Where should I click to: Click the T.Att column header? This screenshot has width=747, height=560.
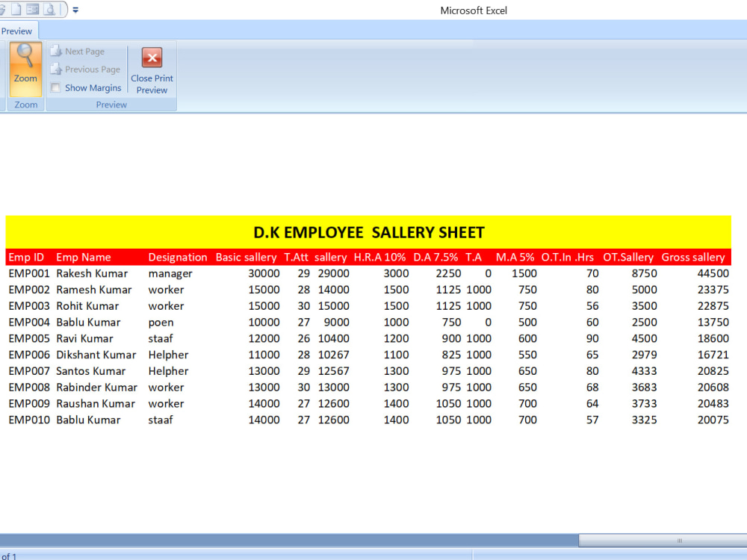(x=296, y=257)
